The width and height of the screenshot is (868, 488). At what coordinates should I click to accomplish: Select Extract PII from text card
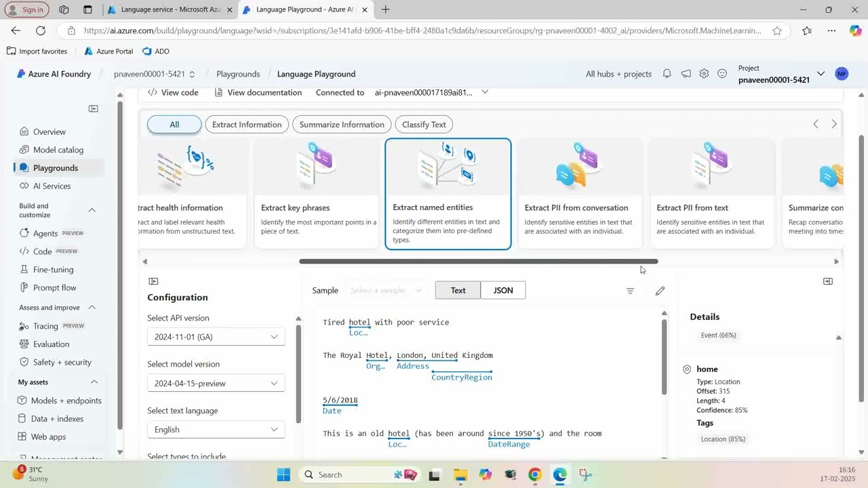pos(712,194)
